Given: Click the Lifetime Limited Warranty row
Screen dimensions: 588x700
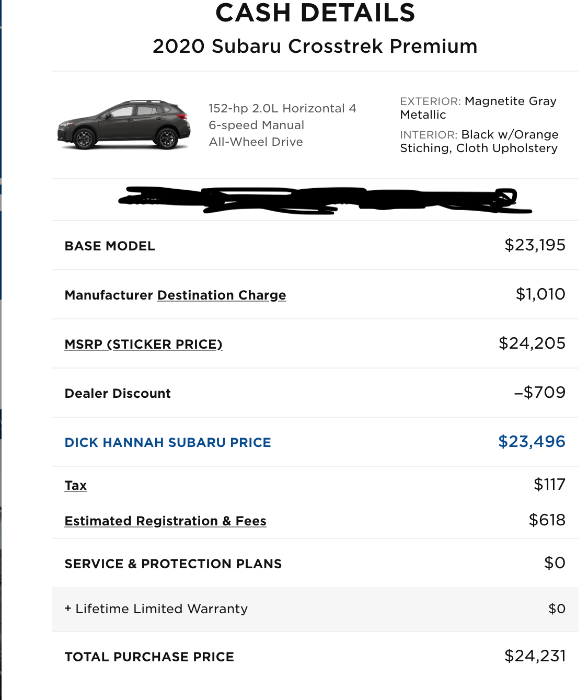Looking at the screenshot, I should (x=315, y=609).
